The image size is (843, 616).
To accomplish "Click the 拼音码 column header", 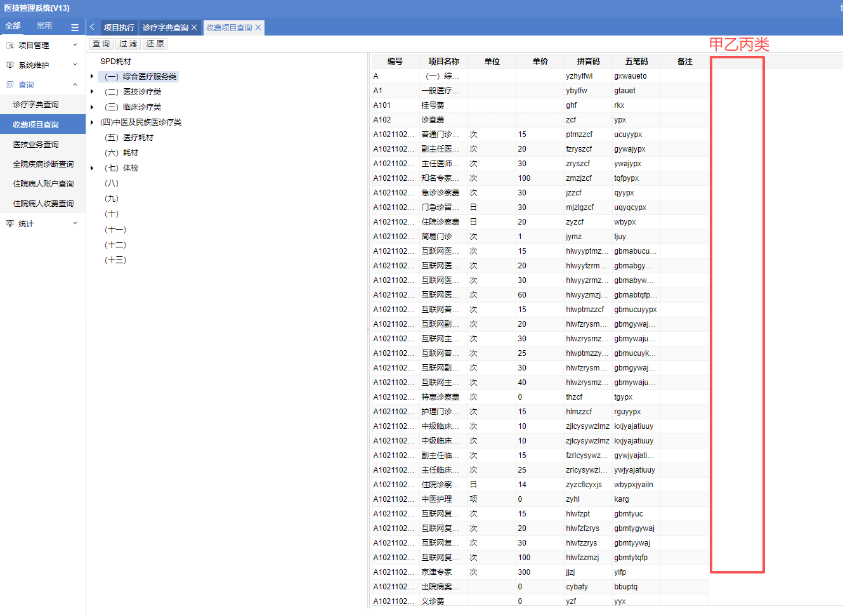I will click(588, 62).
